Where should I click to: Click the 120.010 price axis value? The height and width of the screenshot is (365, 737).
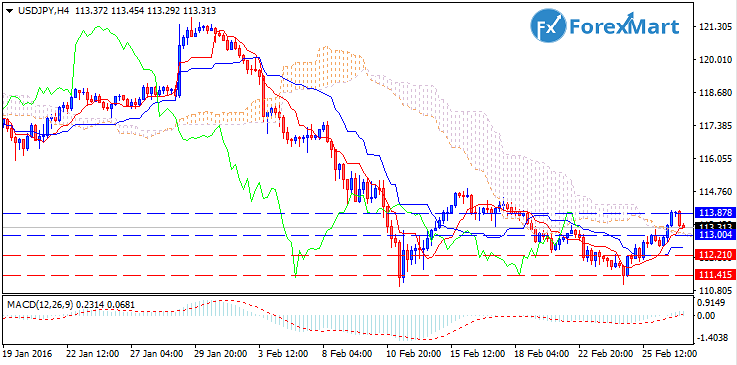pyautogui.click(x=714, y=60)
